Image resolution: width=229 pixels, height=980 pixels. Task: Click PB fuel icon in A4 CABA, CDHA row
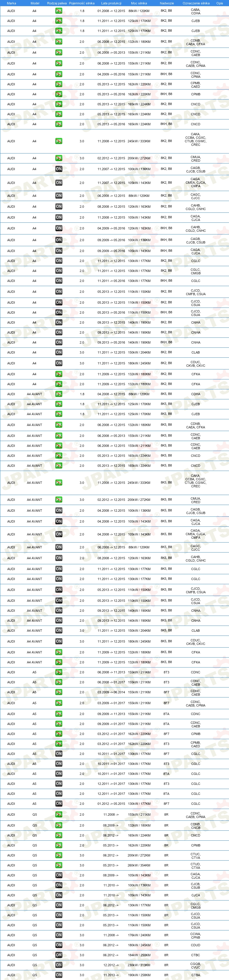tap(59, 11)
